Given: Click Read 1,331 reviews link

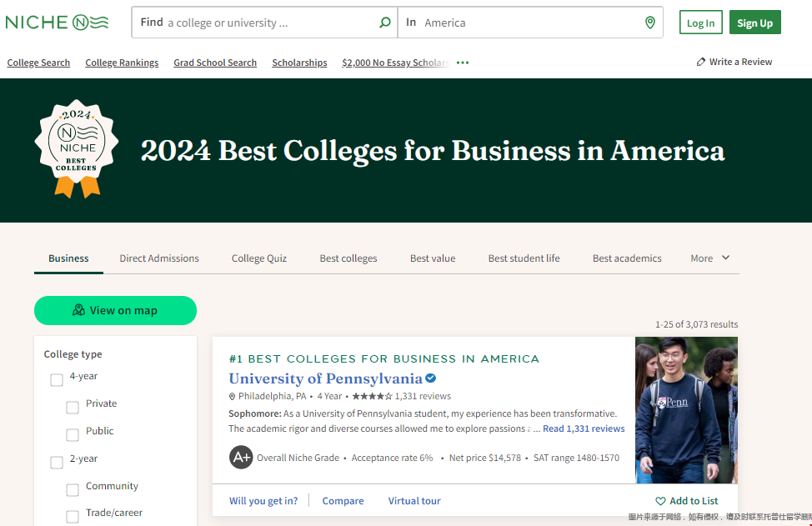Looking at the screenshot, I should (x=584, y=428).
